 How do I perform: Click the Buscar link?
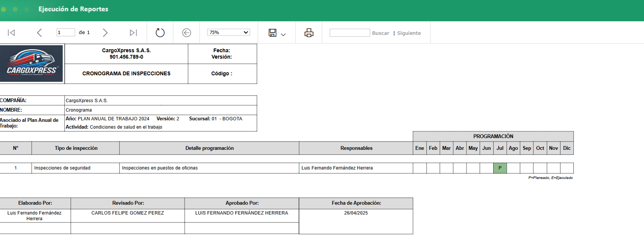coord(380,33)
